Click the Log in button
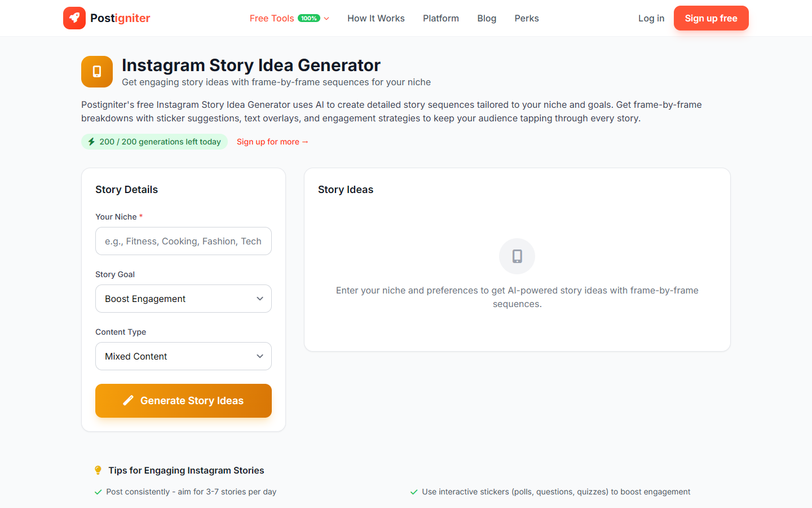Image resolution: width=812 pixels, height=508 pixels. 651,17
